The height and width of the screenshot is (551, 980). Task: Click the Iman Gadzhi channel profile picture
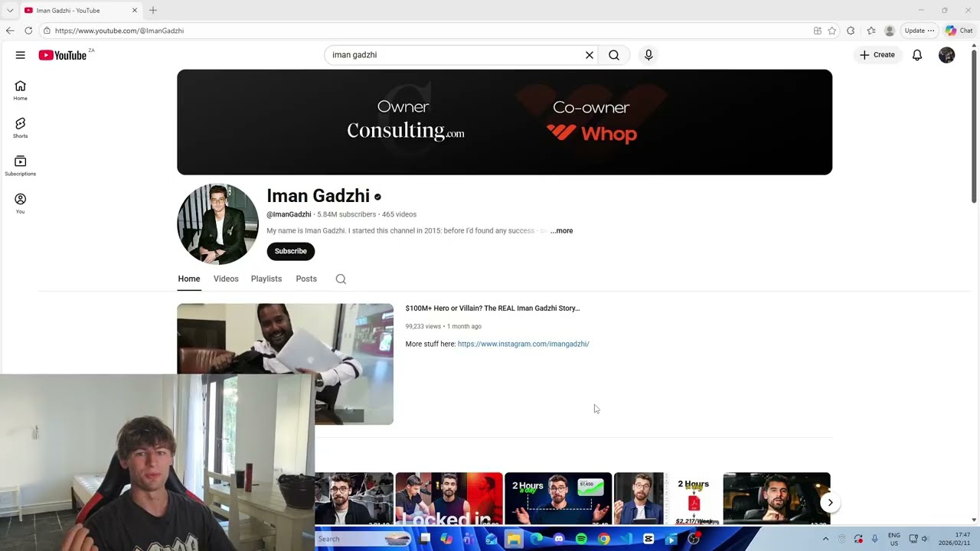pyautogui.click(x=217, y=224)
